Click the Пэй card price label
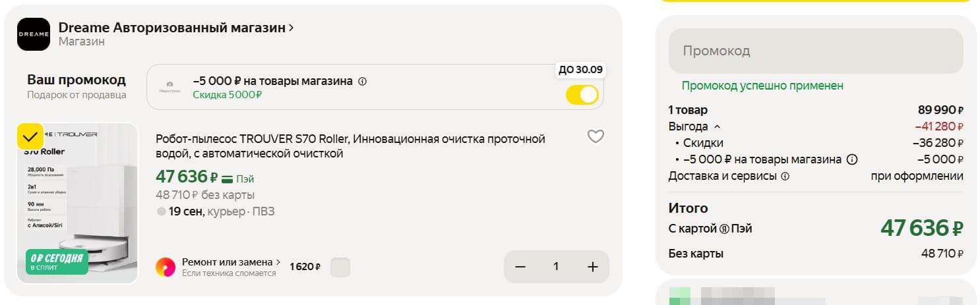This screenshot has width=980, height=305. click(237, 179)
